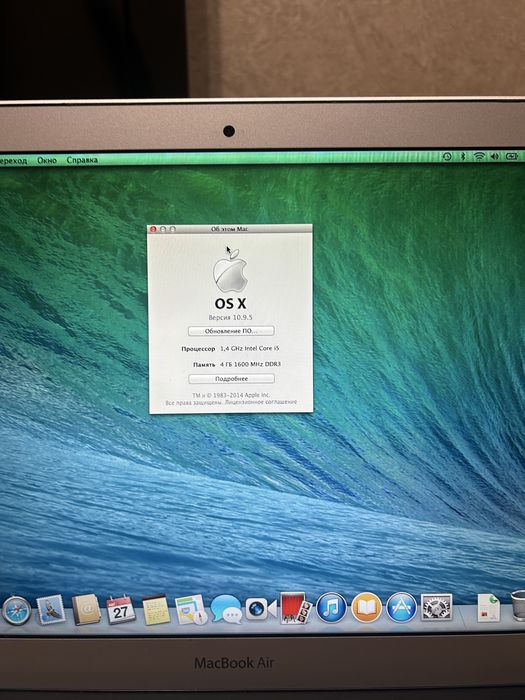Click the Подробнее button

tap(231, 379)
